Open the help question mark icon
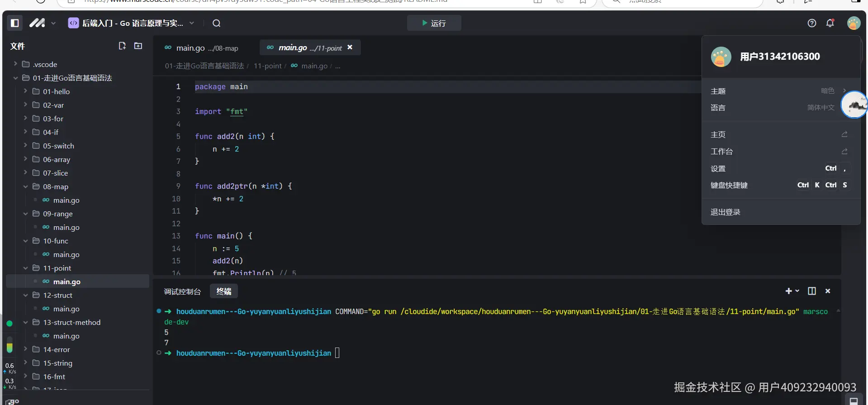 coord(812,23)
